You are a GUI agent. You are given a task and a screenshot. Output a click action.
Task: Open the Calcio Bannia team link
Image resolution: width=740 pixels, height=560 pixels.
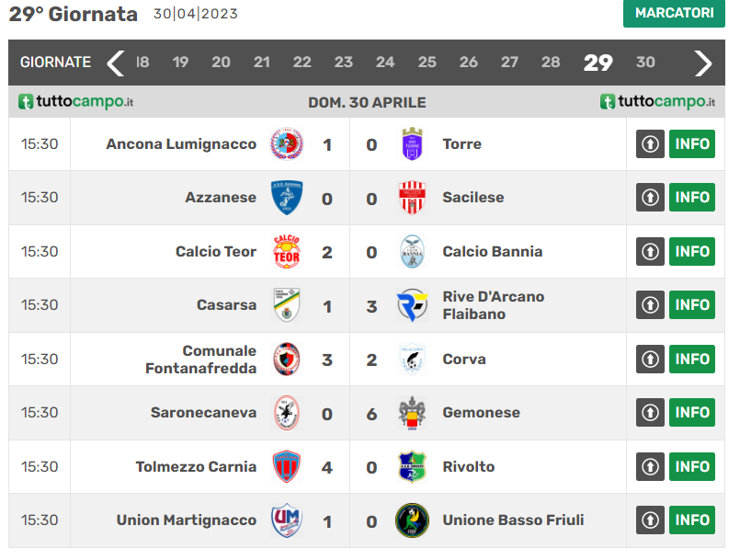pyautogui.click(x=492, y=251)
